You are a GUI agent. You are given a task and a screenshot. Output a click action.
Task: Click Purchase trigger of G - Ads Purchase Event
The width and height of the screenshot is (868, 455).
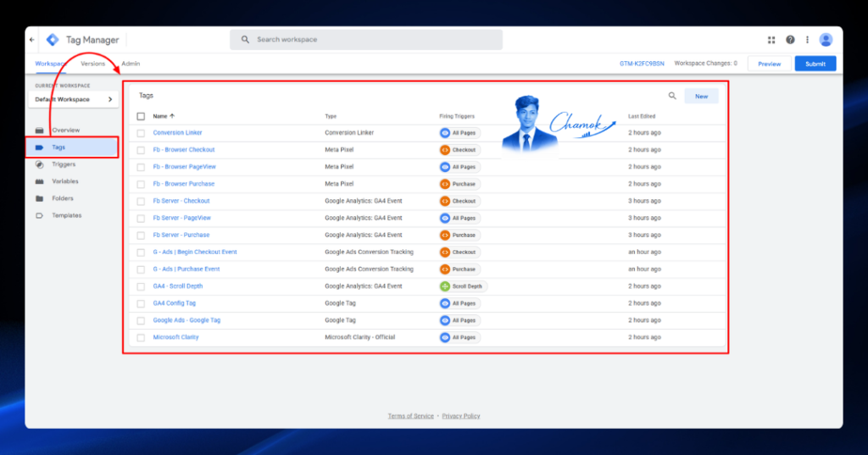pyautogui.click(x=459, y=269)
